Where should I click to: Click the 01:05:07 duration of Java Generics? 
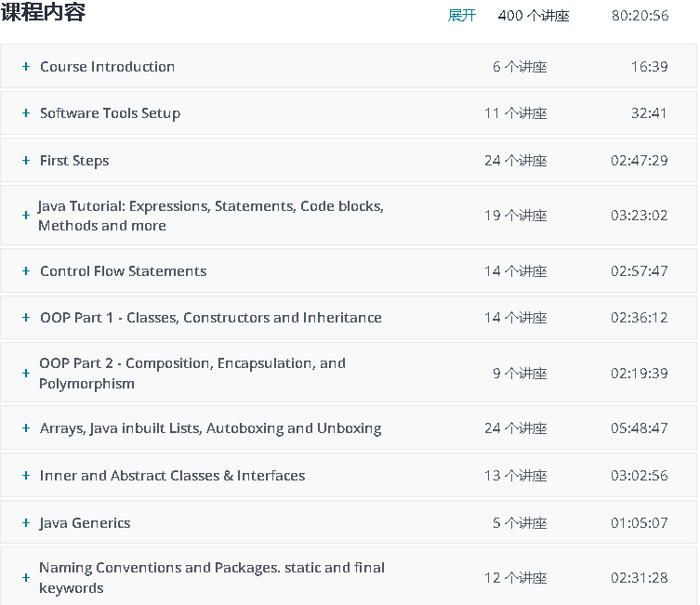click(x=639, y=523)
